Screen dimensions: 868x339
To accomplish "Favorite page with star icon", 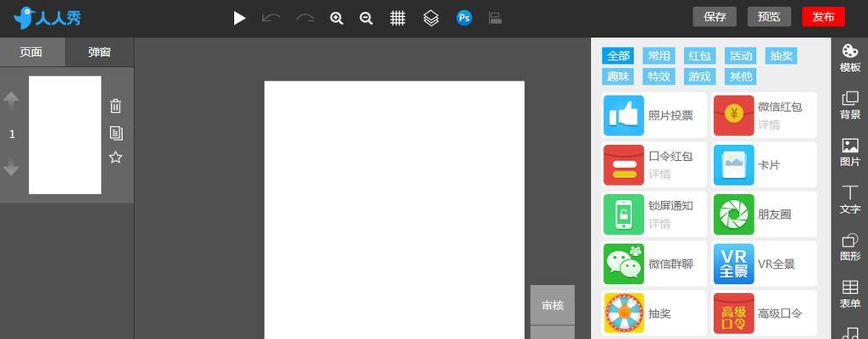I will 115,158.
